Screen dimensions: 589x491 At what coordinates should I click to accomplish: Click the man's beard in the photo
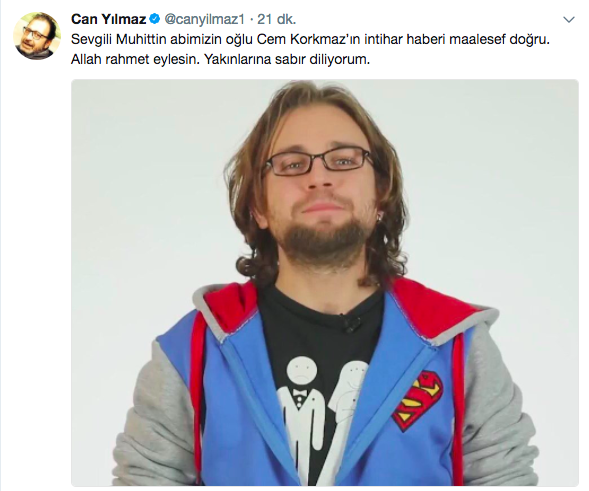(x=323, y=242)
